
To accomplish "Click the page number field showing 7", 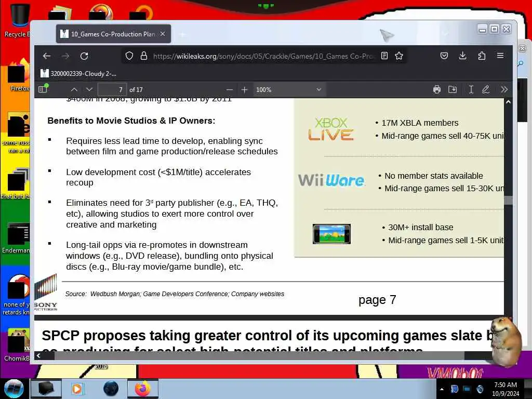I will [x=112, y=89].
